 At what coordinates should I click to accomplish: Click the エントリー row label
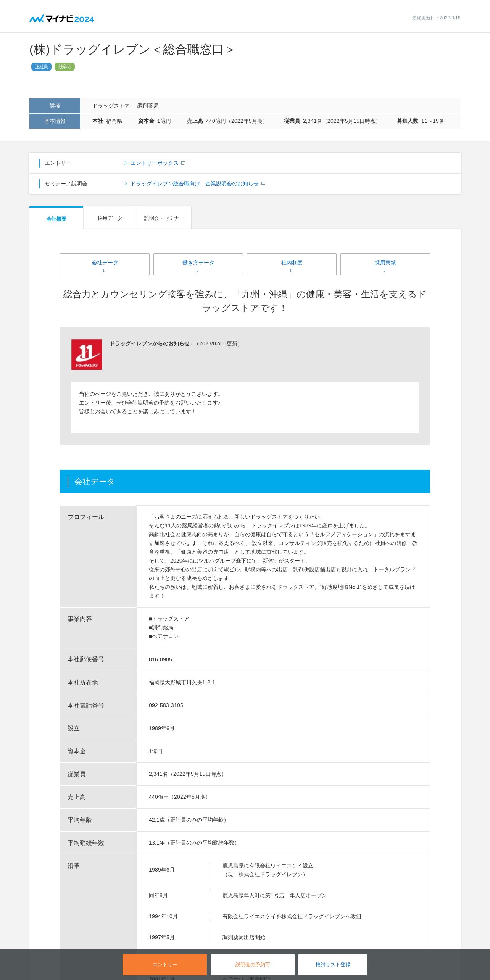pos(58,163)
